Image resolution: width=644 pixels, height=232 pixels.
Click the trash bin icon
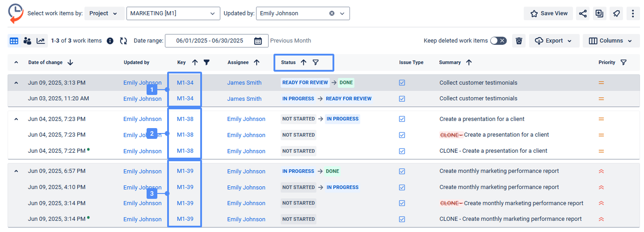click(x=518, y=41)
